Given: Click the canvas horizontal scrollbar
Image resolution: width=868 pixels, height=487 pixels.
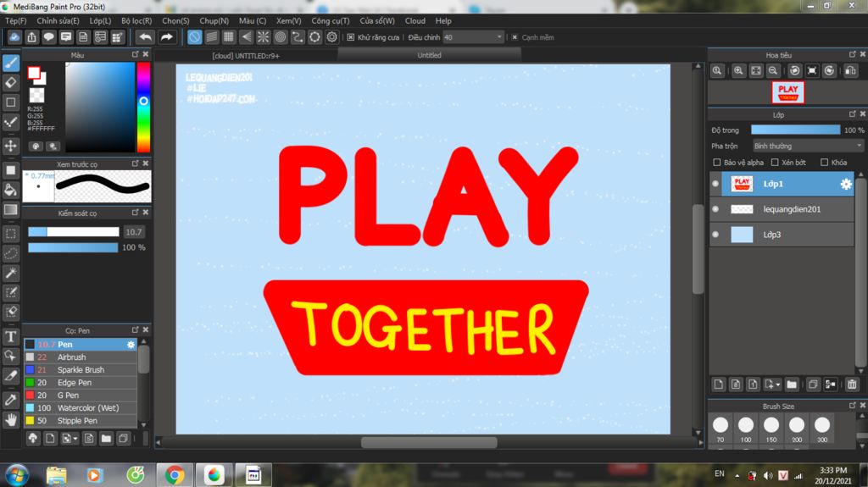Looking at the screenshot, I should click(429, 443).
